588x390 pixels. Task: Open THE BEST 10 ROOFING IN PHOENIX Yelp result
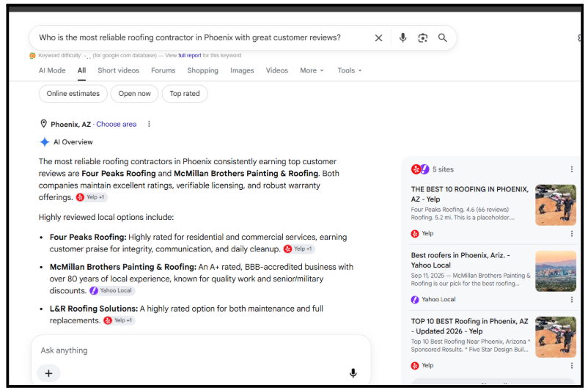(469, 194)
